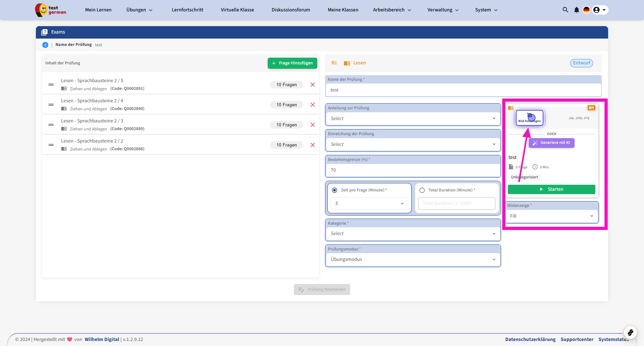This screenshot has width=644, height=346.
Task: Click the search magnifier icon
Action: point(565,10)
